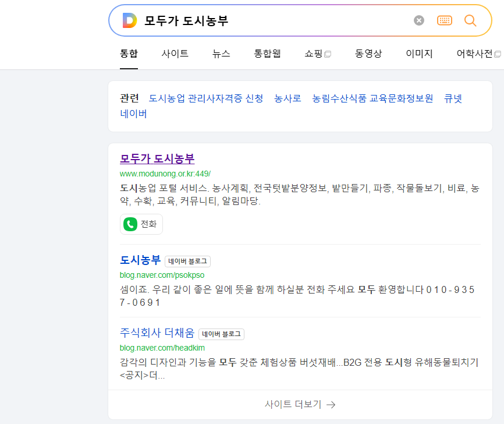The height and width of the screenshot is (424, 504).
Task: Open related search 농림수산식품 교육문화정보원
Action: coord(372,98)
